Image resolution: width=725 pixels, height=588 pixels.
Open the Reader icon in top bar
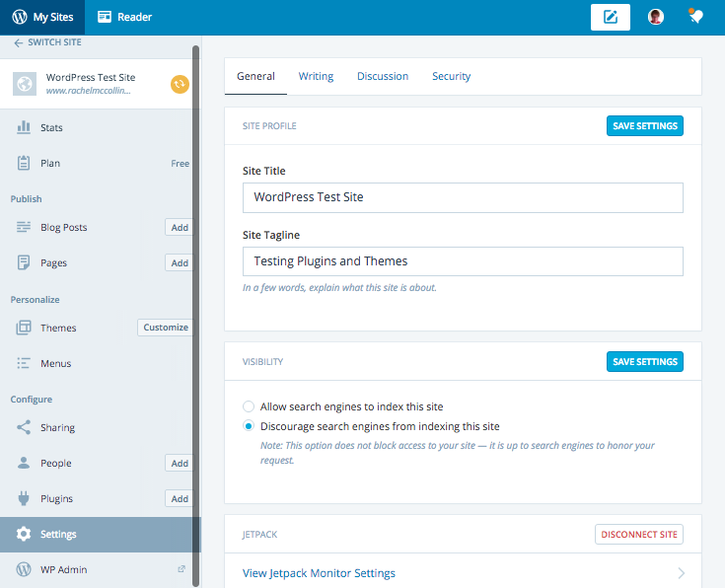[105, 17]
